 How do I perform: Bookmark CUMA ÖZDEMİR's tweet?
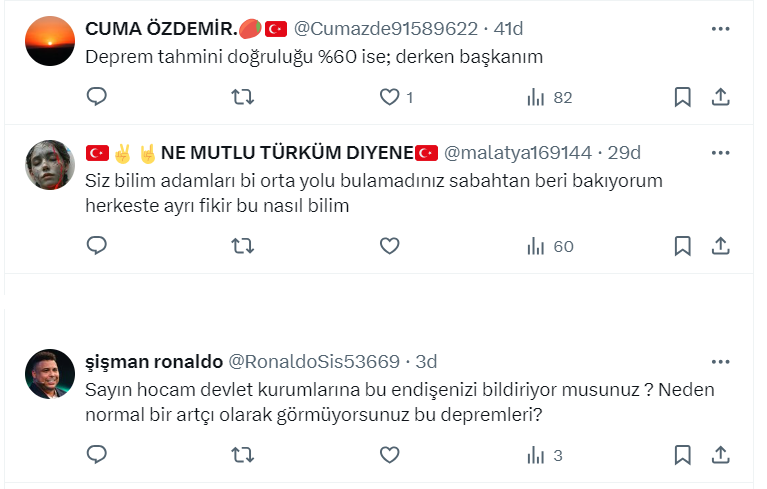pos(683,97)
